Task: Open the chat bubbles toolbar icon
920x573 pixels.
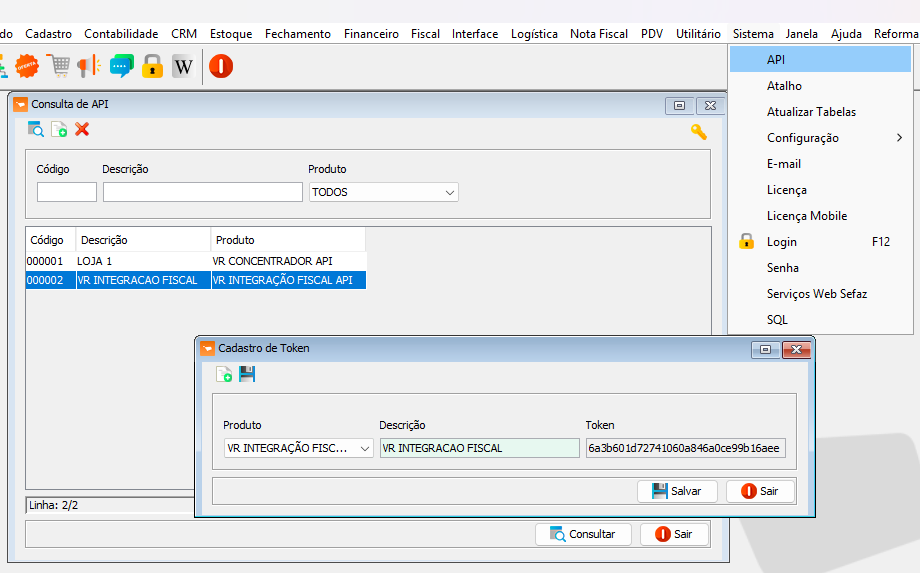Action: coord(121,66)
